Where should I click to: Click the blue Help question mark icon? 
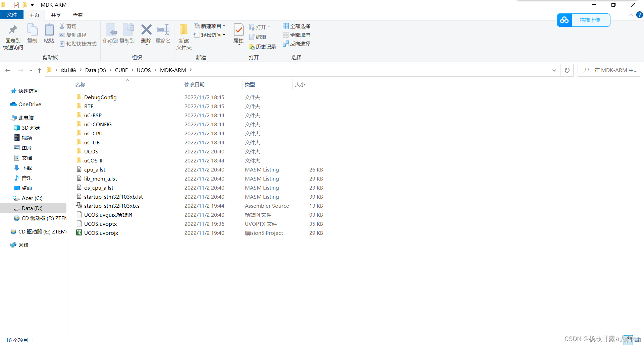tap(640, 15)
